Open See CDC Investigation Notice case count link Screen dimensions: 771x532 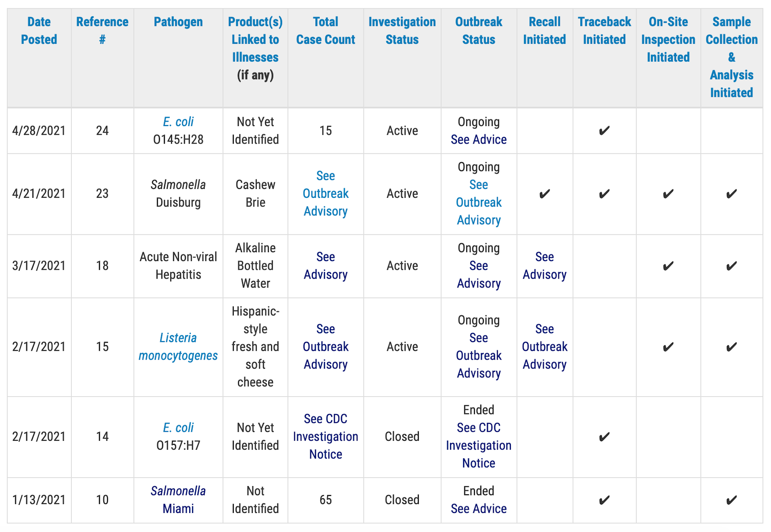click(x=325, y=436)
